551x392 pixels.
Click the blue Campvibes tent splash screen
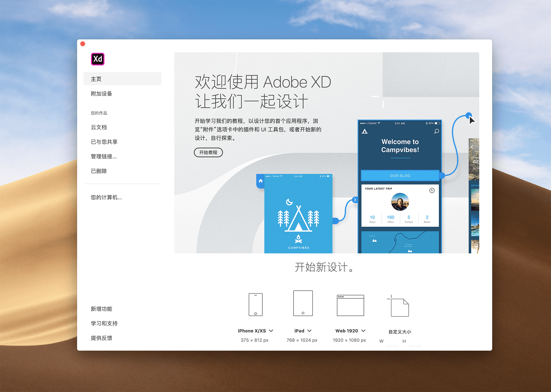(x=298, y=214)
